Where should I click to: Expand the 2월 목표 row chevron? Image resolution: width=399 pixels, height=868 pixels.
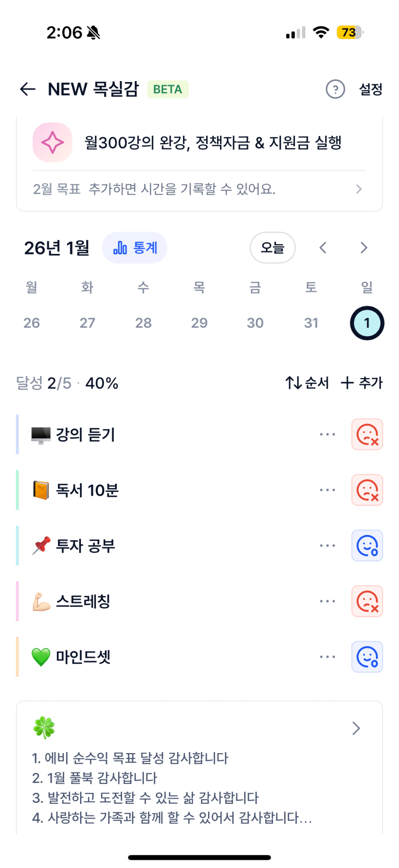358,189
